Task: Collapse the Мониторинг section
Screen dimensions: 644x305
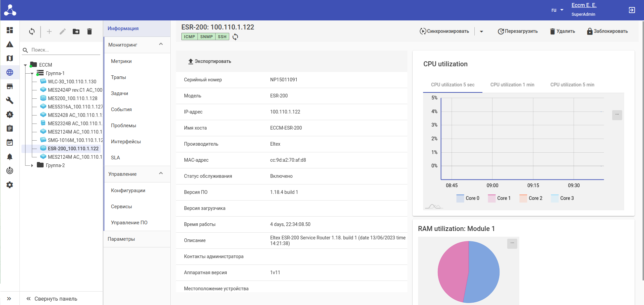Action: click(161, 45)
